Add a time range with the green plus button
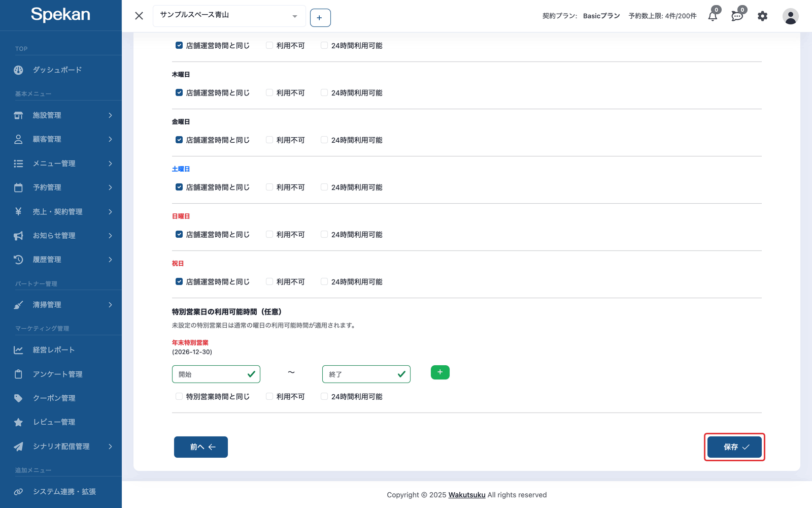Screen dimensions: 812x508 (x=440, y=372)
